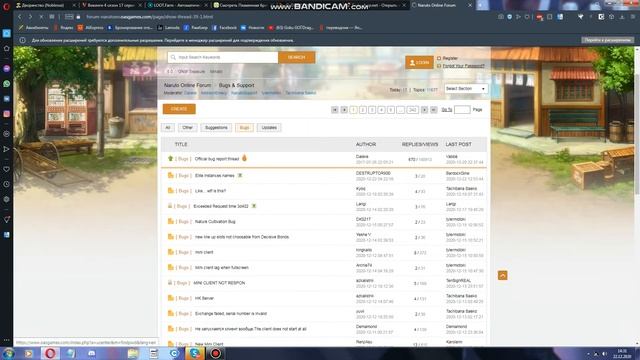The image size is (640, 360).
Task: Click the Opera icon in the taskbar
Action: click(x=50, y=353)
